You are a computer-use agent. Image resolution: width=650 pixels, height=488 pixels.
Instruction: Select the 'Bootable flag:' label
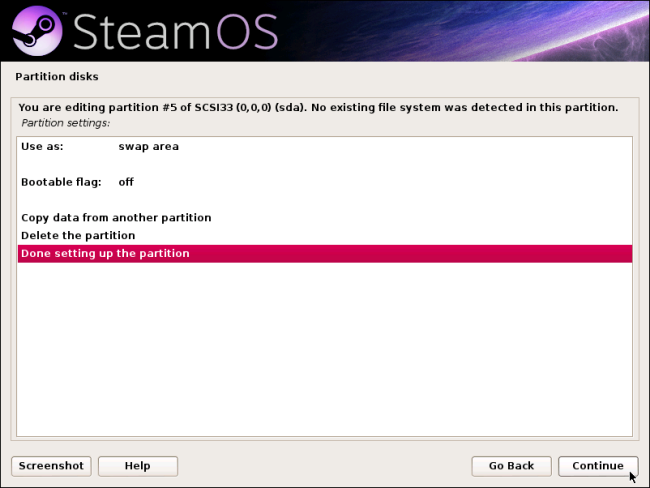[x=61, y=182]
